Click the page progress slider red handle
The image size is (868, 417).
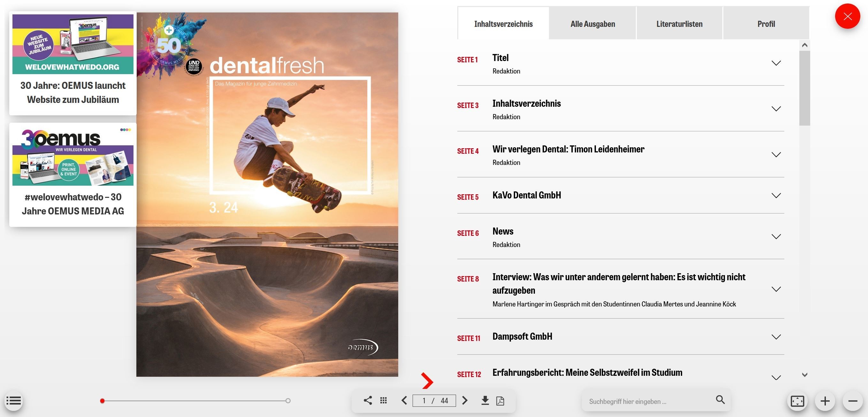click(102, 401)
